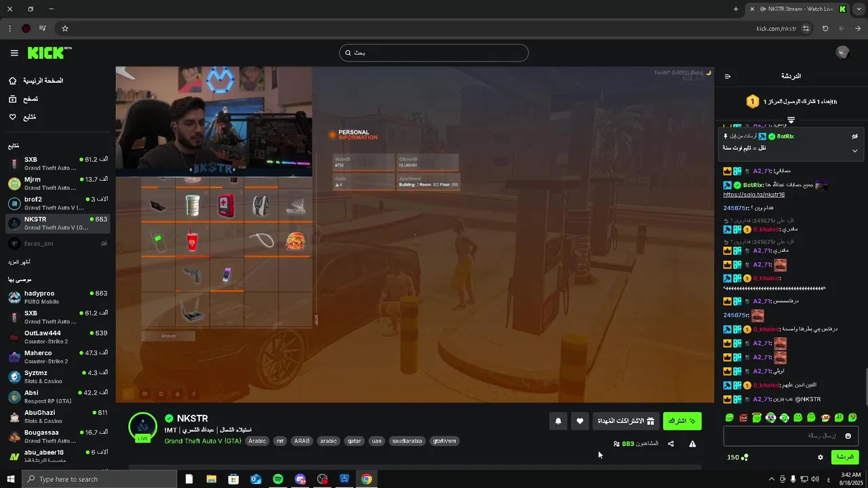868x488 pixels.
Task: Open the Absi Respect RP channel
Action: (58, 396)
